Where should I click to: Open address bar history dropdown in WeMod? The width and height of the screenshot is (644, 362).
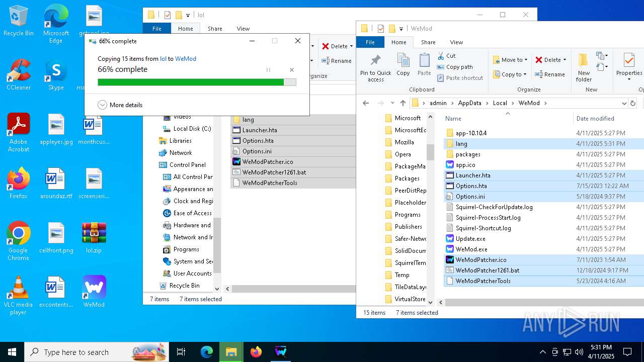pos(624,103)
